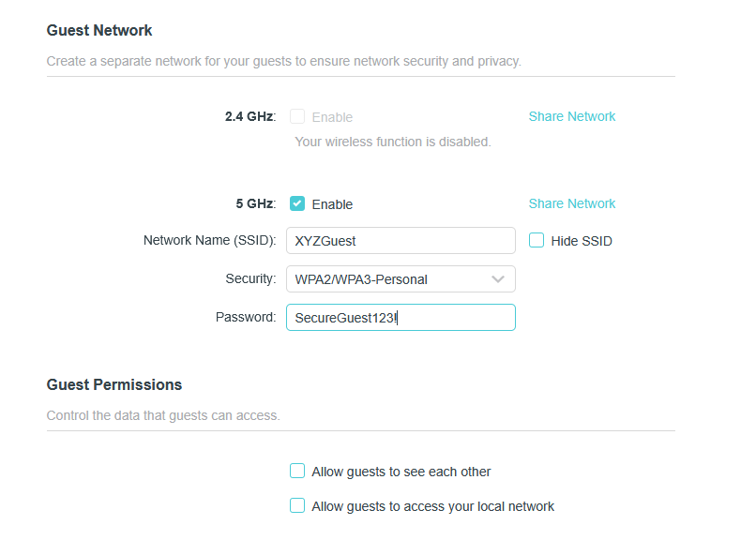Focus the Network Name field containing XYZGuest
This screenshot has height=555, width=756.
pyautogui.click(x=401, y=241)
